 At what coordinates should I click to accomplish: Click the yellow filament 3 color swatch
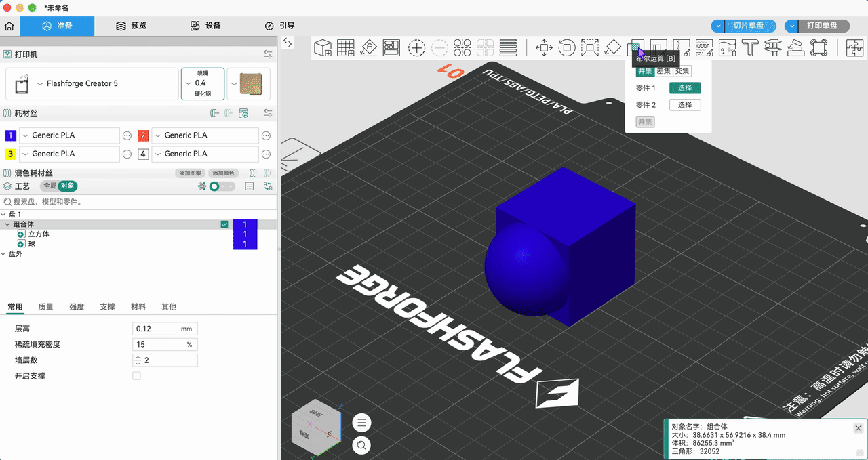[10, 154]
